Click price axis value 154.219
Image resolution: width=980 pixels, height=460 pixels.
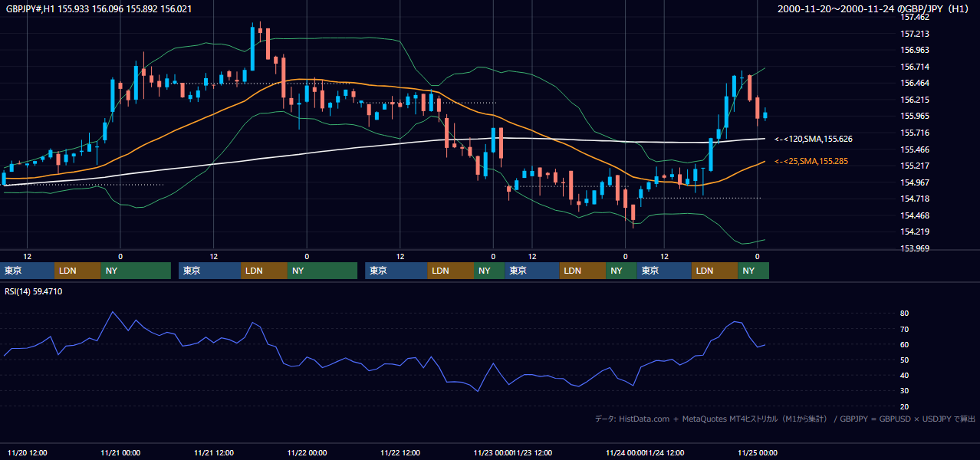[915, 232]
